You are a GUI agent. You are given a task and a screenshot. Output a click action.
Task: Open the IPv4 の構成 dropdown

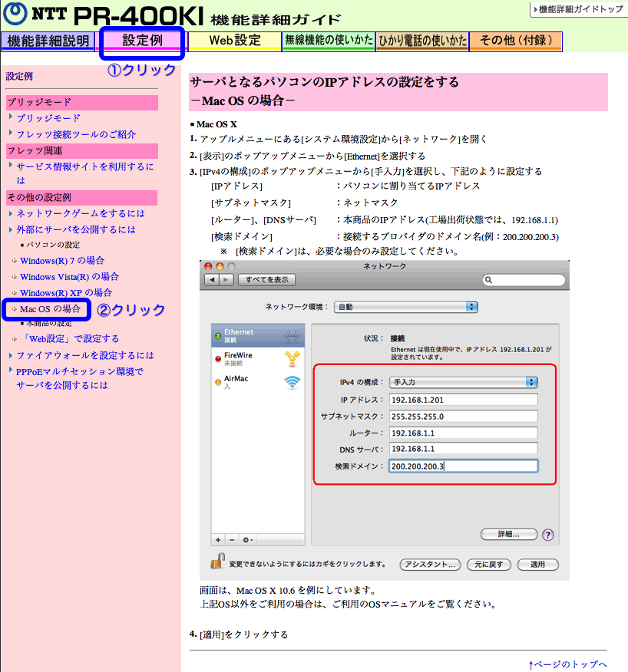point(463,382)
